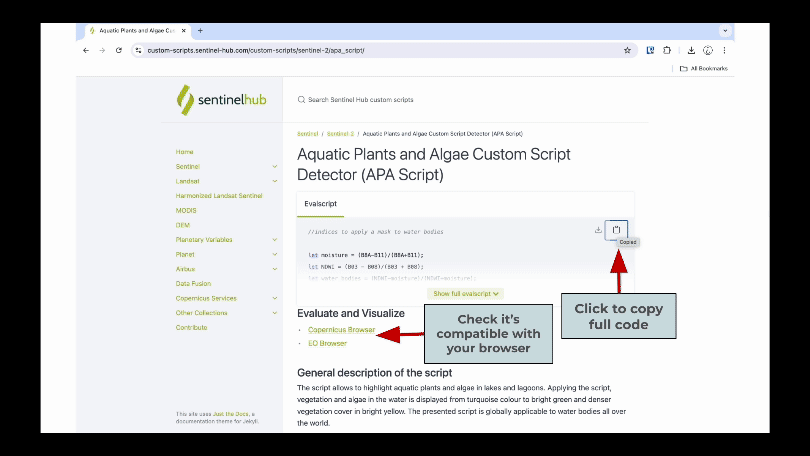
Task: Open DEM in the sidebar
Action: click(x=183, y=225)
